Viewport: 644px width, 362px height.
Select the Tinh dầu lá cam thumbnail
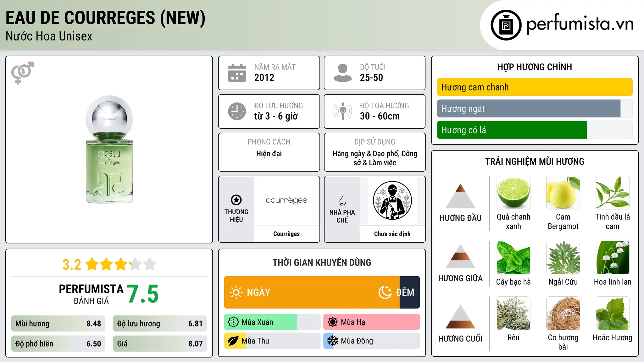click(613, 193)
